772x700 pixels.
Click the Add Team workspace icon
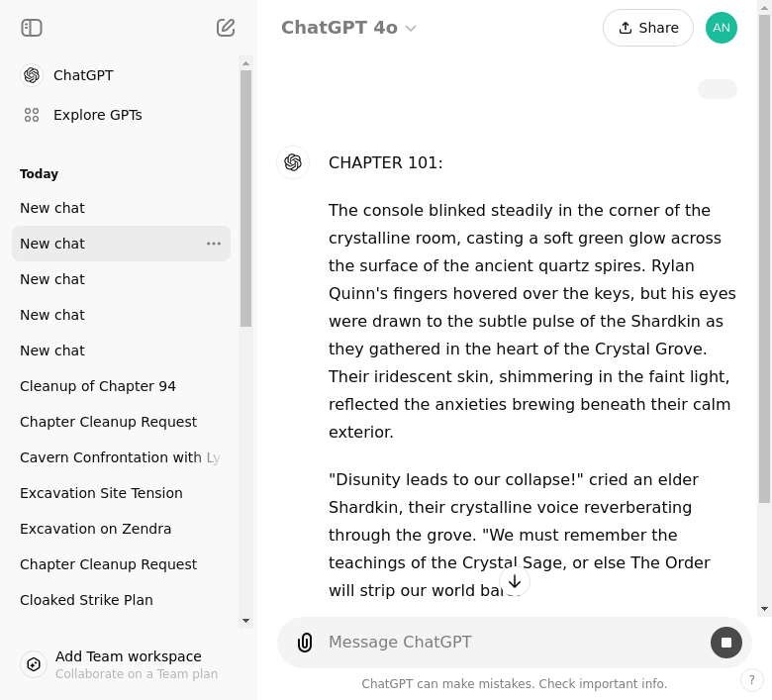tap(34, 664)
